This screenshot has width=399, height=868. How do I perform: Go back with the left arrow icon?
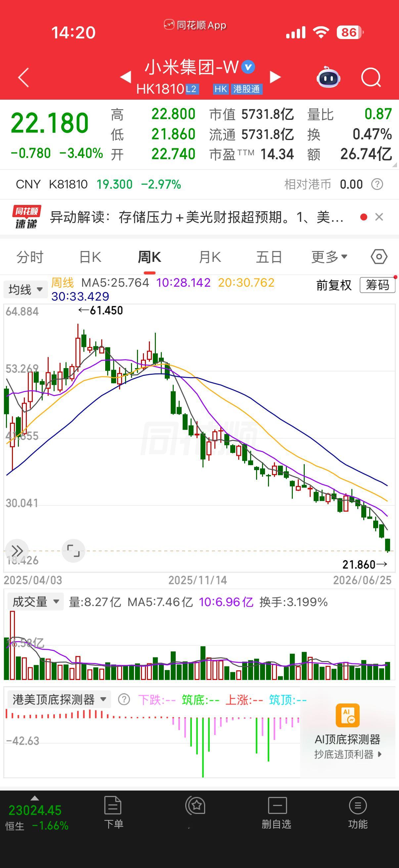(23, 77)
